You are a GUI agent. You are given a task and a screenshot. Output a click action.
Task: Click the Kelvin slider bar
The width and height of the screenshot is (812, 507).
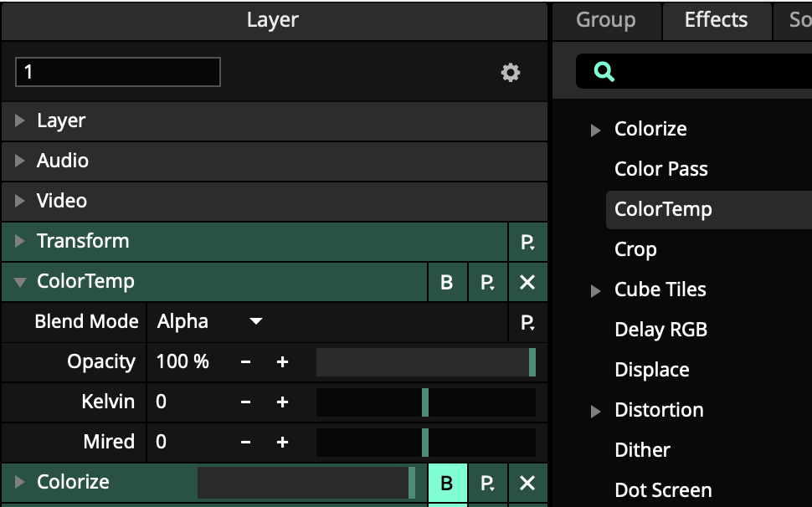(x=425, y=402)
